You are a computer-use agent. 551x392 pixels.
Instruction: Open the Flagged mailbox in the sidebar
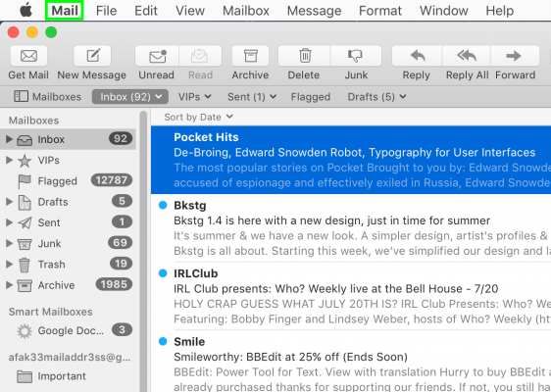click(69, 181)
